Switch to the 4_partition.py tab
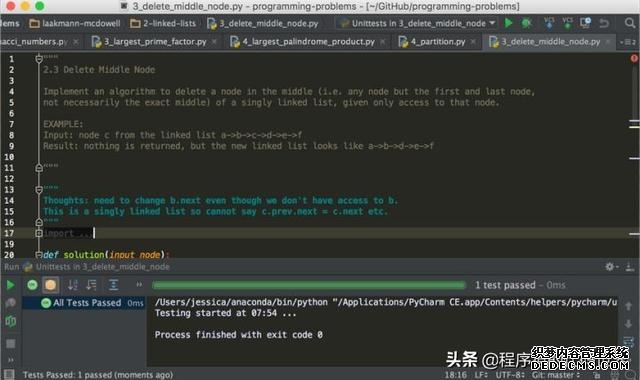 [438, 42]
